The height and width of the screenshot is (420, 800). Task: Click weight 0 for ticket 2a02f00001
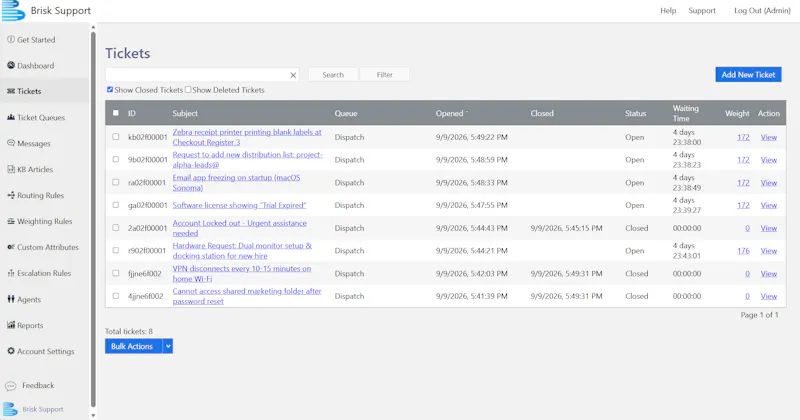point(747,228)
